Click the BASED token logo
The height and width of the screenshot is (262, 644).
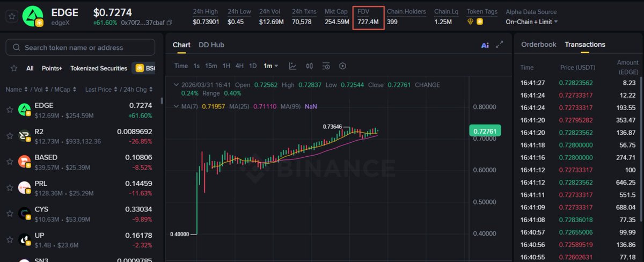[x=24, y=162]
